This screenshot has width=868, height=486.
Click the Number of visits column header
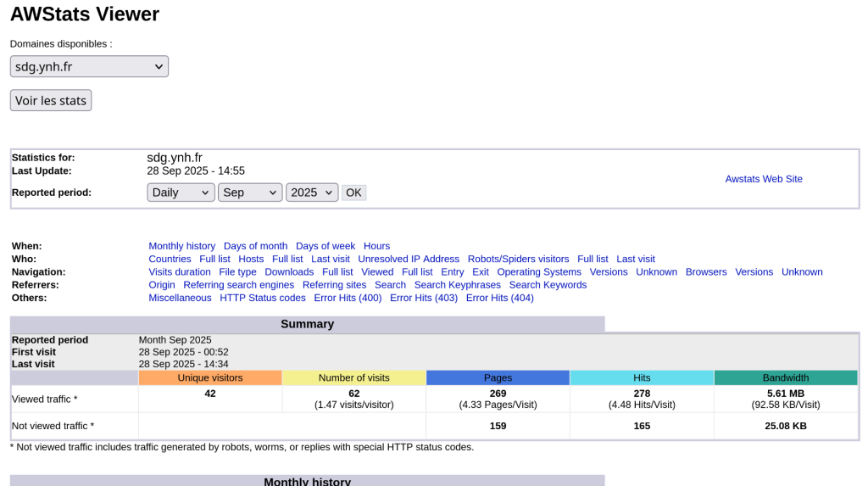click(353, 378)
